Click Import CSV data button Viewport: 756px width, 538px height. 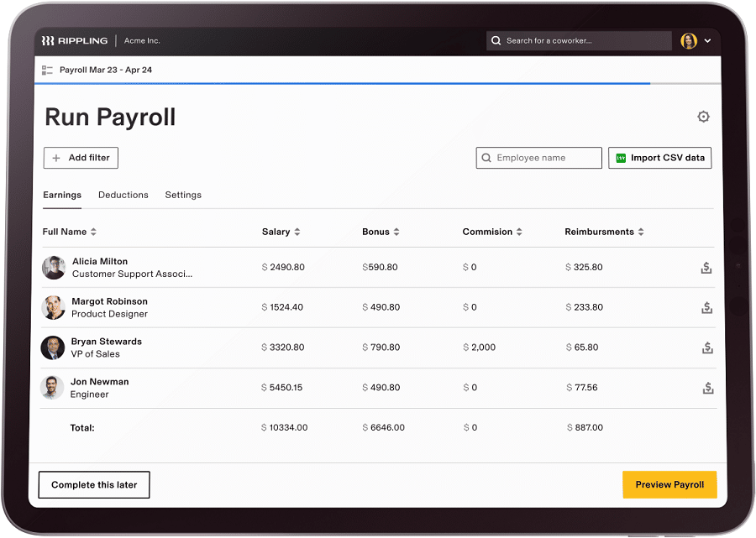coord(659,158)
